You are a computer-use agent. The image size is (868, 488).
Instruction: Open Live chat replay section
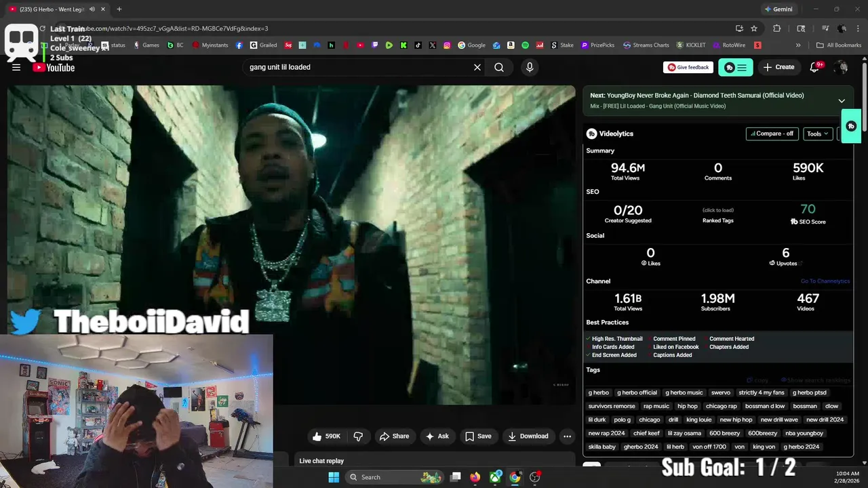pyautogui.click(x=434, y=461)
